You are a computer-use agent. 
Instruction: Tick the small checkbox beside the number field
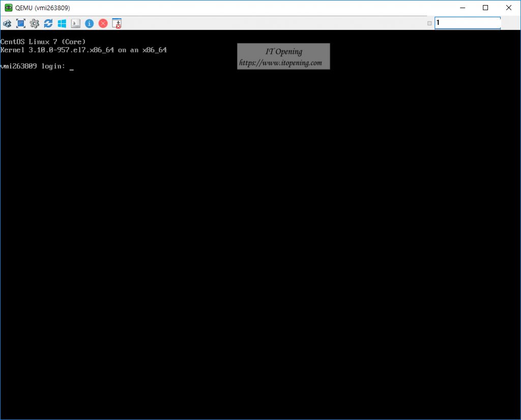[430, 23]
